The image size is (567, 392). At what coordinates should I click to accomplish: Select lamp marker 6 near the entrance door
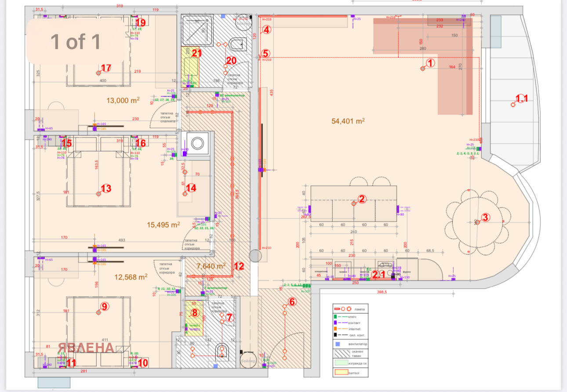click(292, 302)
